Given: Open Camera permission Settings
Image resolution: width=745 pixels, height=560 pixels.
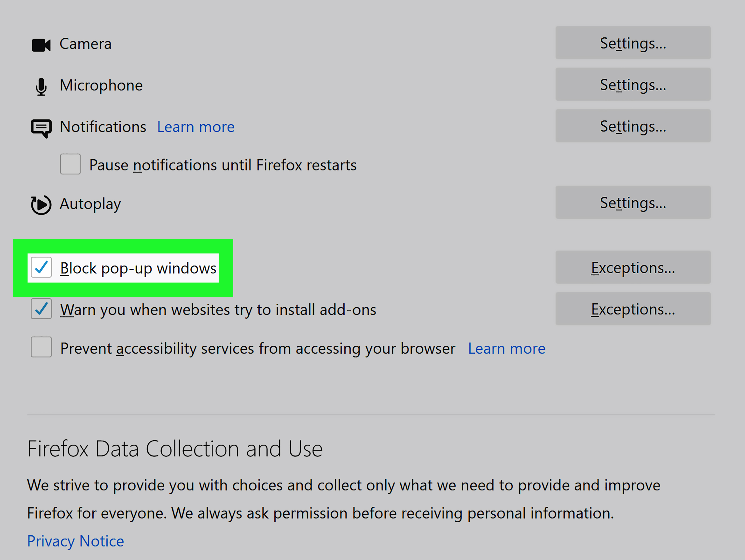Looking at the screenshot, I should [x=633, y=43].
